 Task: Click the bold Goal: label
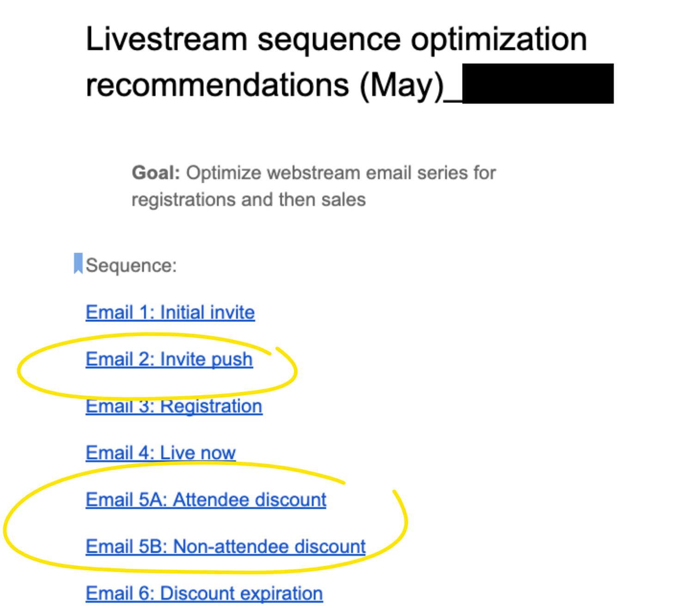coord(156,173)
